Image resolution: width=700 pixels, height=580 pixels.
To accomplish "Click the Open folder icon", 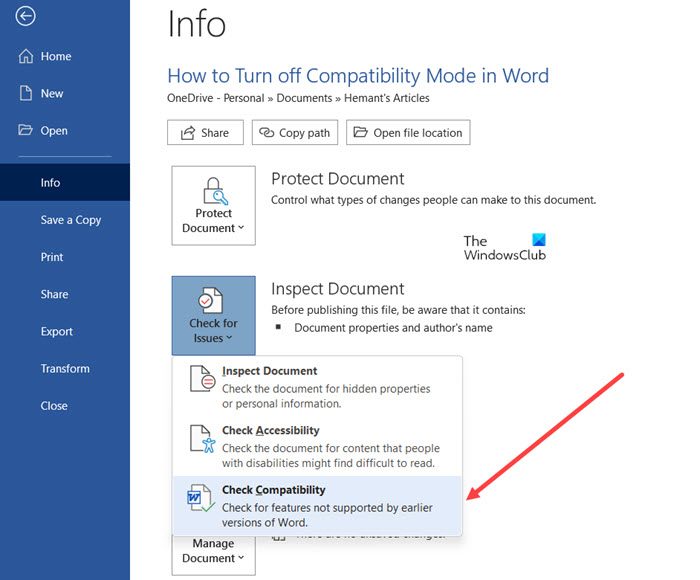I will [x=26, y=131].
